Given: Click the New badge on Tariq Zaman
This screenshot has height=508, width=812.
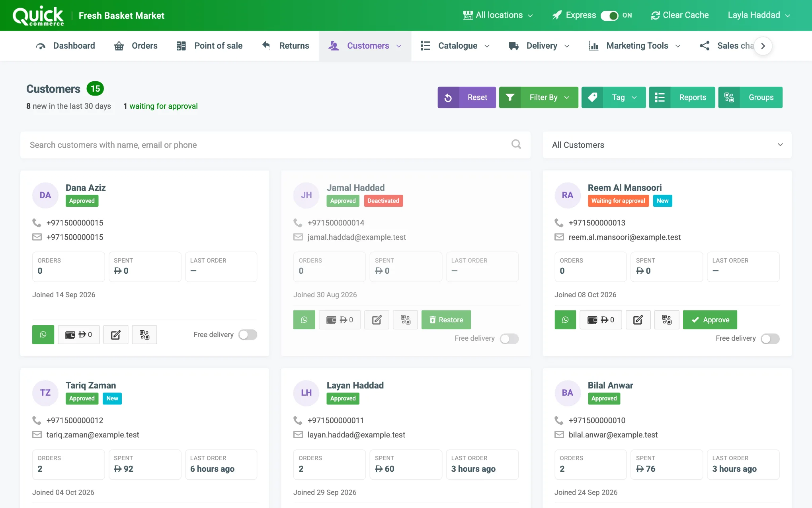Looking at the screenshot, I should 112,398.
